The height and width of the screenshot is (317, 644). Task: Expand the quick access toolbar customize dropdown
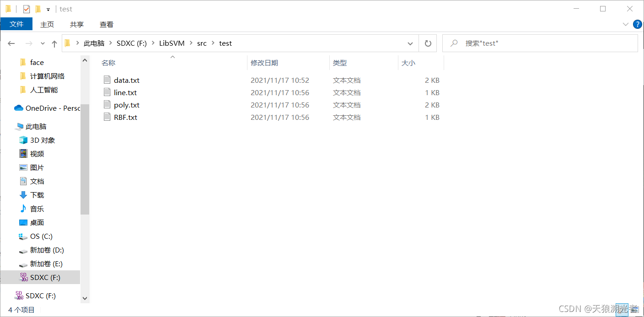pyautogui.click(x=48, y=9)
